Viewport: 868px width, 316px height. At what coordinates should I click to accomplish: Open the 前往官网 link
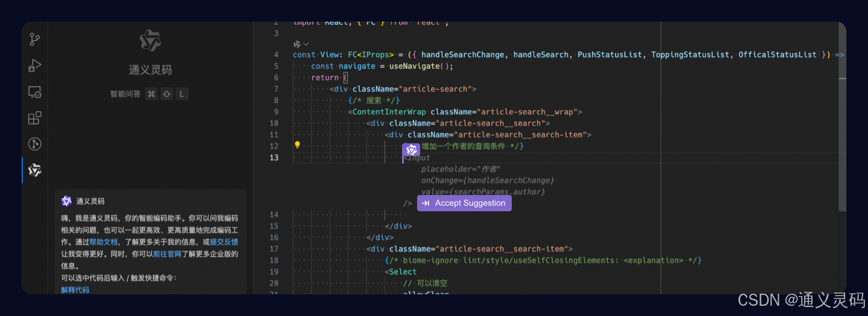pos(167,254)
